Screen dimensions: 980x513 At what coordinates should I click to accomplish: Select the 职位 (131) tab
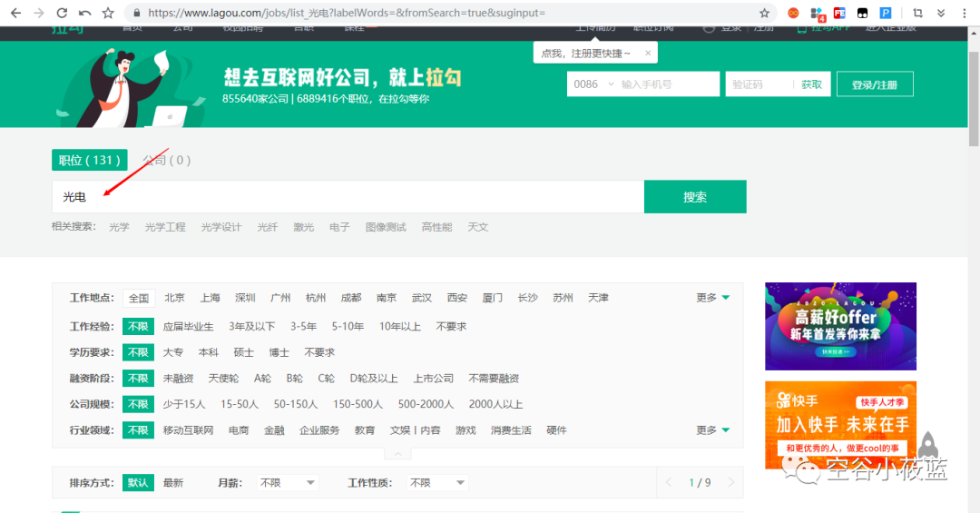tap(89, 160)
